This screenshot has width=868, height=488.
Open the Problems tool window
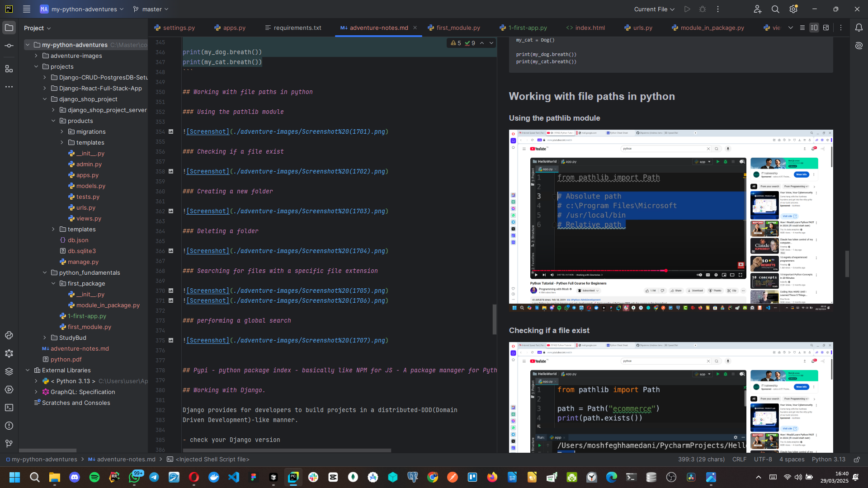[x=9, y=426]
